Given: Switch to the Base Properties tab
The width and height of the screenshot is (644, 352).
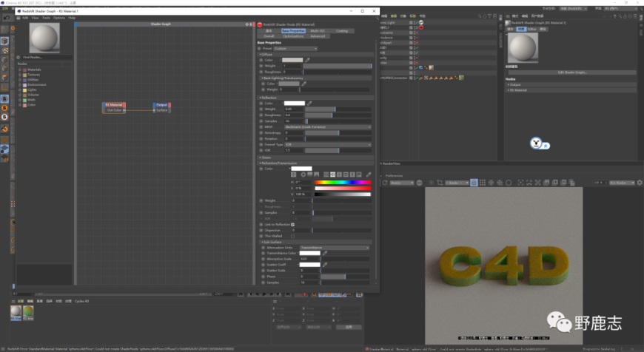Looking at the screenshot, I should pyautogui.click(x=293, y=31).
